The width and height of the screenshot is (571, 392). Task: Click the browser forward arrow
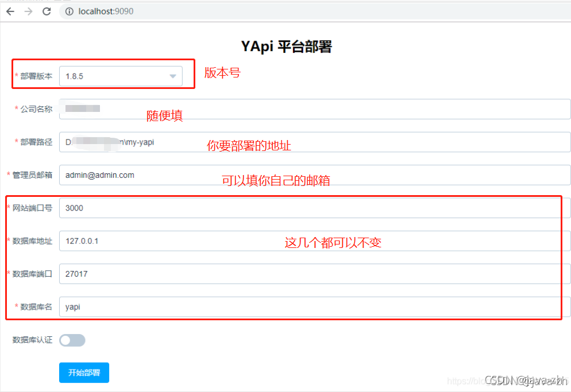pyautogui.click(x=27, y=11)
